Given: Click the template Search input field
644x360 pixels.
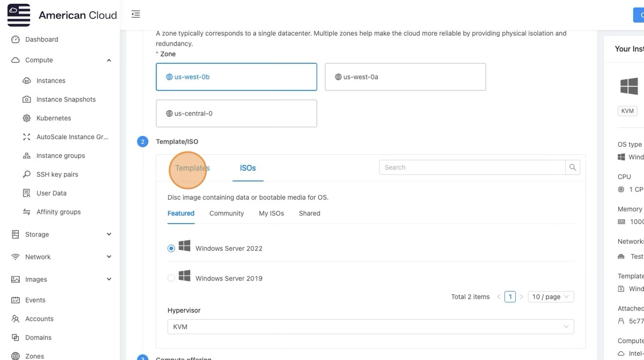Looking at the screenshot, I should (472, 168).
